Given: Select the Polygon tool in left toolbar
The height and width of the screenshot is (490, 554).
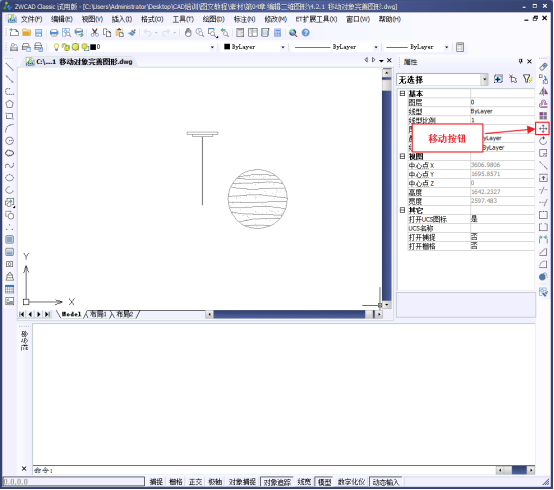Looking at the screenshot, I should (10, 104).
